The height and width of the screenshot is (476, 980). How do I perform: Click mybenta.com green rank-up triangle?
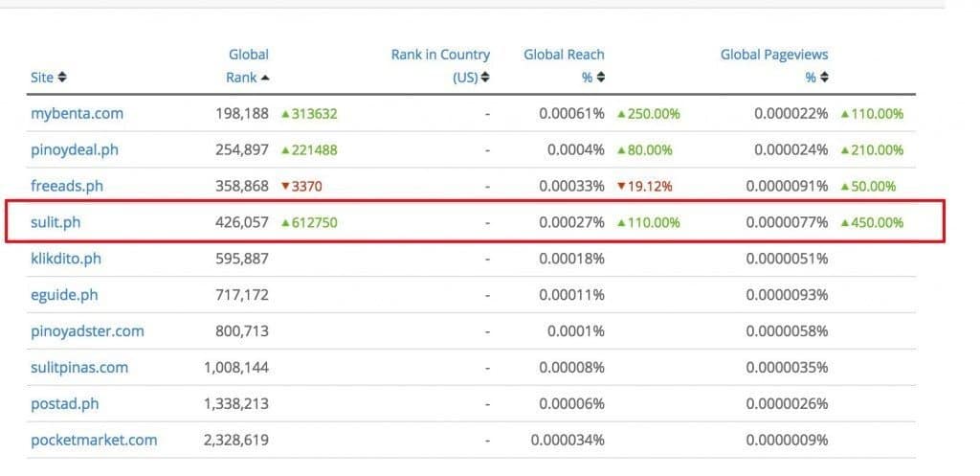click(285, 114)
